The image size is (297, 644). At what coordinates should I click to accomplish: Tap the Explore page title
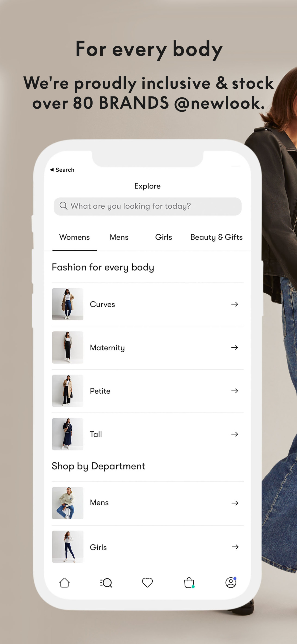tap(148, 186)
